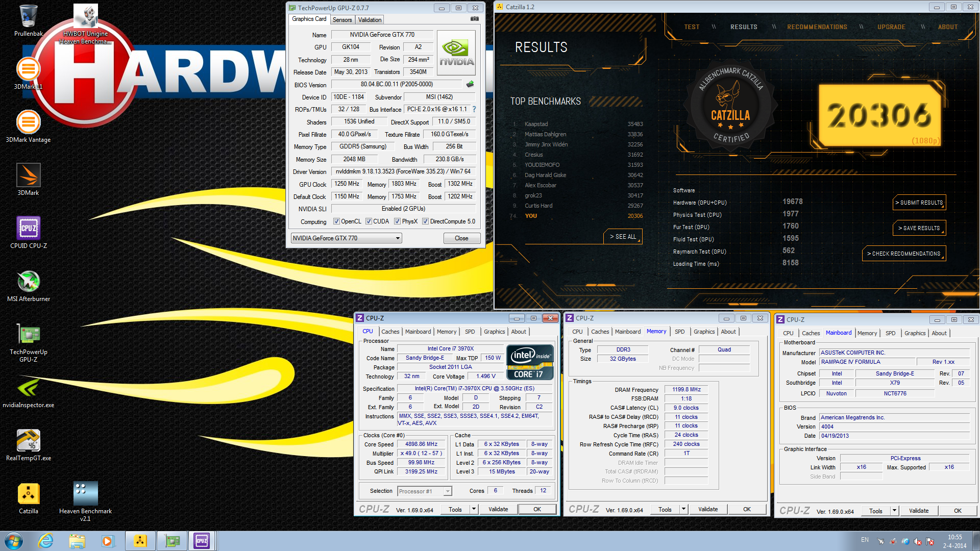Viewport: 980px width, 551px height.
Task: Click the 20306 score badge
Action: click(880, 115)
